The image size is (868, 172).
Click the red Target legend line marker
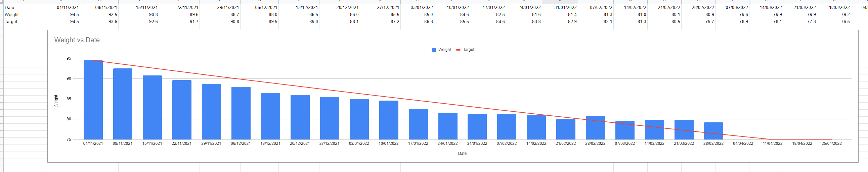458,50
